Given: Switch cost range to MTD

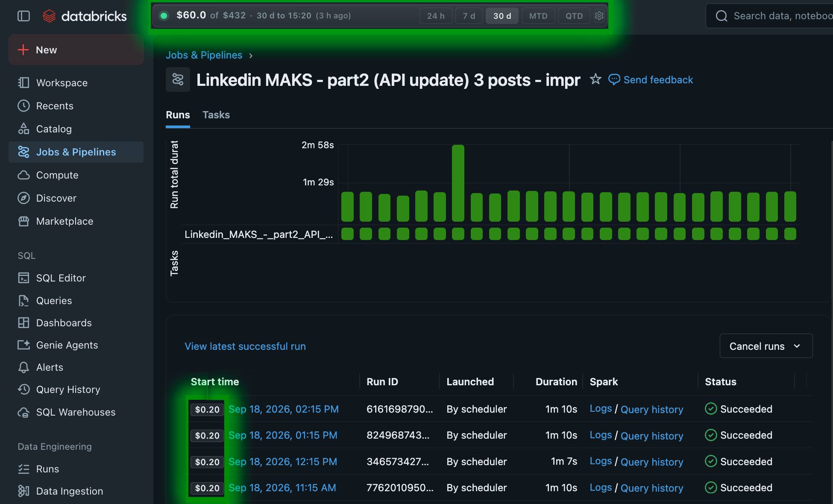Looking at the screenshot, I should click(x=538, y=16).
